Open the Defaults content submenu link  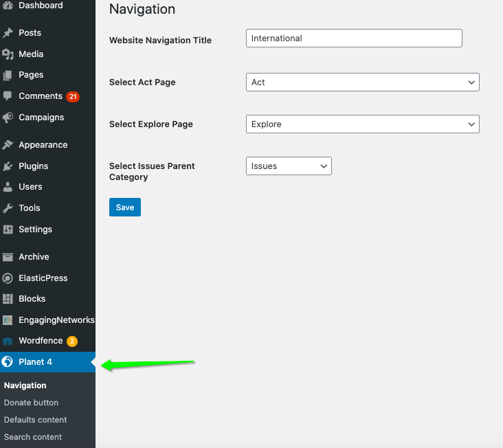pyautogui.click(x=35, y=420)
